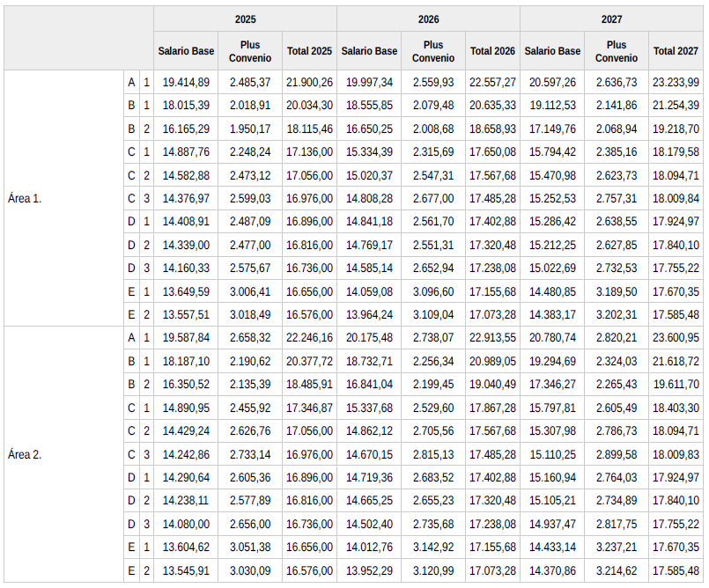Click the cell with value 3.214,62

coord(617,570)
